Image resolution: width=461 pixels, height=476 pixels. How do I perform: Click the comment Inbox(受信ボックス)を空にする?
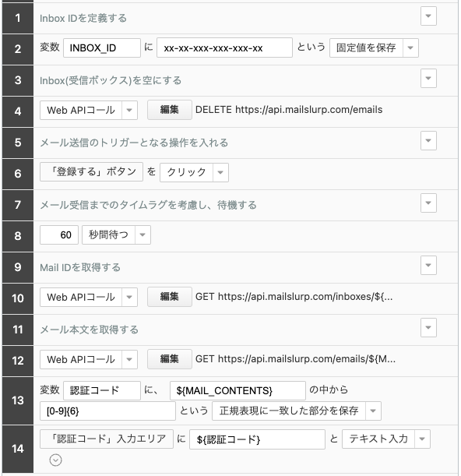[x=111, y=80]
